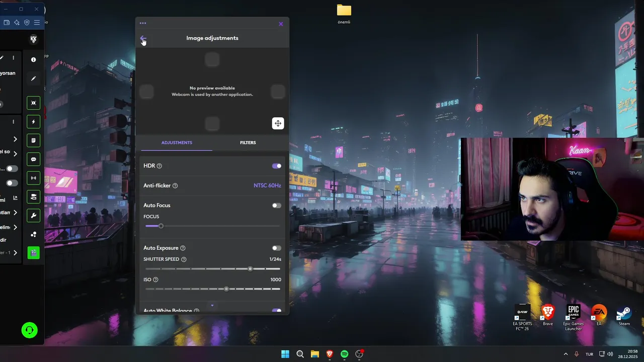Viewport: 644px width, 362px height.
Task: Open EA SPORTS FC 26 desktop shortcut
Action: pyautogui.click(x=522, y=318)
